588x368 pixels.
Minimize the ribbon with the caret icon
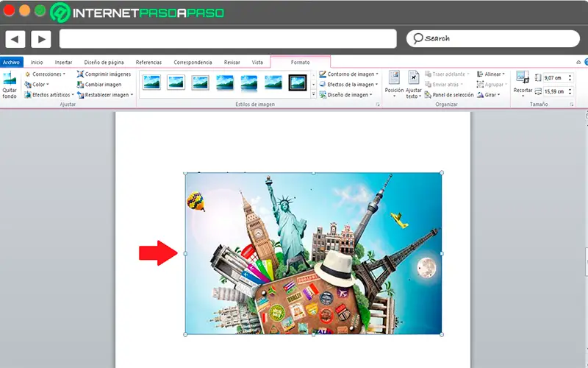point(578,63)
